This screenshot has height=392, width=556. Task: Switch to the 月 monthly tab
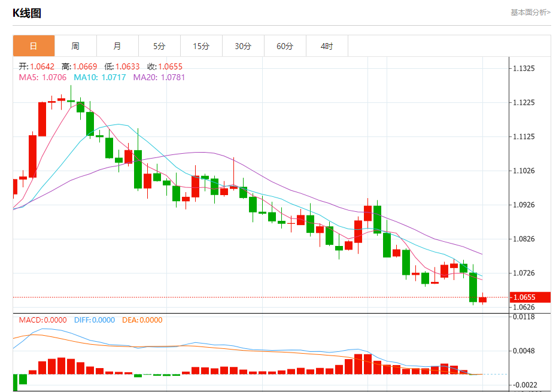click(x=117, y=45)
